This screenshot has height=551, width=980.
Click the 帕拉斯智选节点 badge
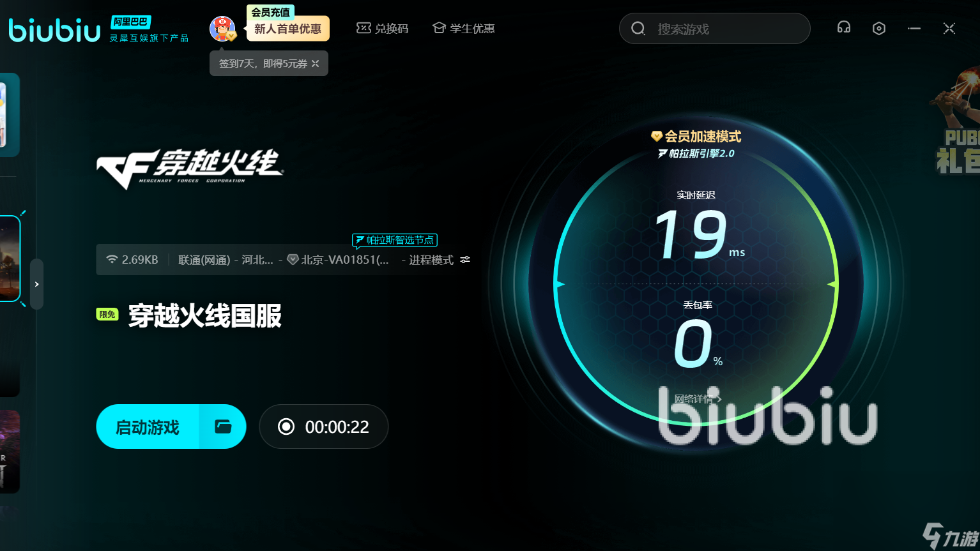click(x=395, y=240)
